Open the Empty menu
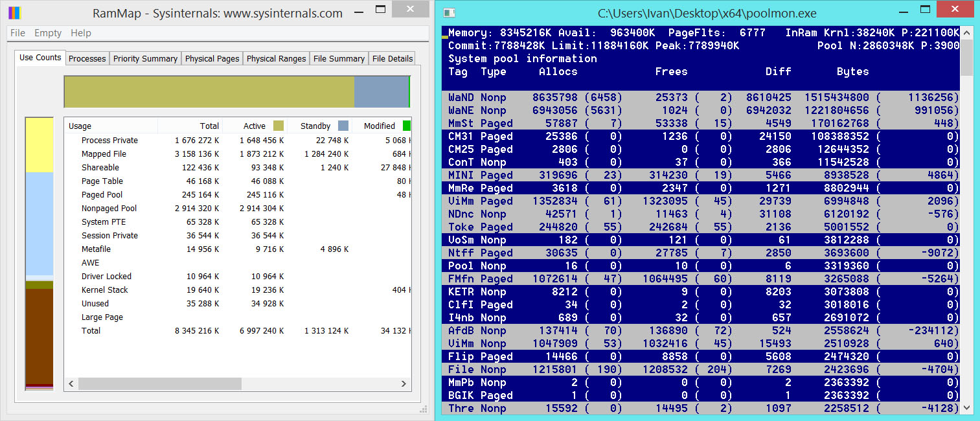The image size is (980, 421). (48, 33)
